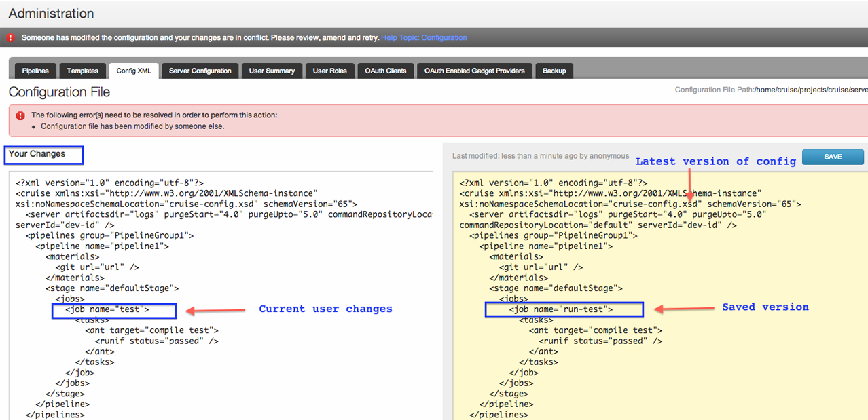This screenshot has height=420, width=868.
Task: Open the Help Topic: Configuration link
Action: point(424,38)
